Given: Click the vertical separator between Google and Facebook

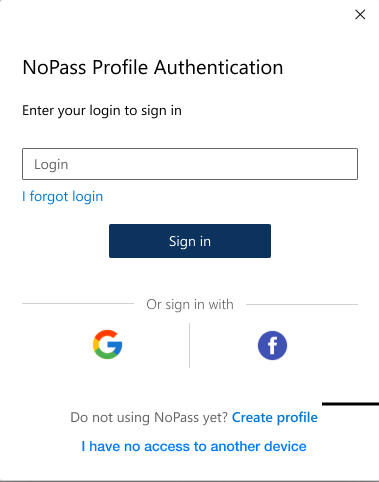Looking at the screenshot, I should (x=189, y=345).
